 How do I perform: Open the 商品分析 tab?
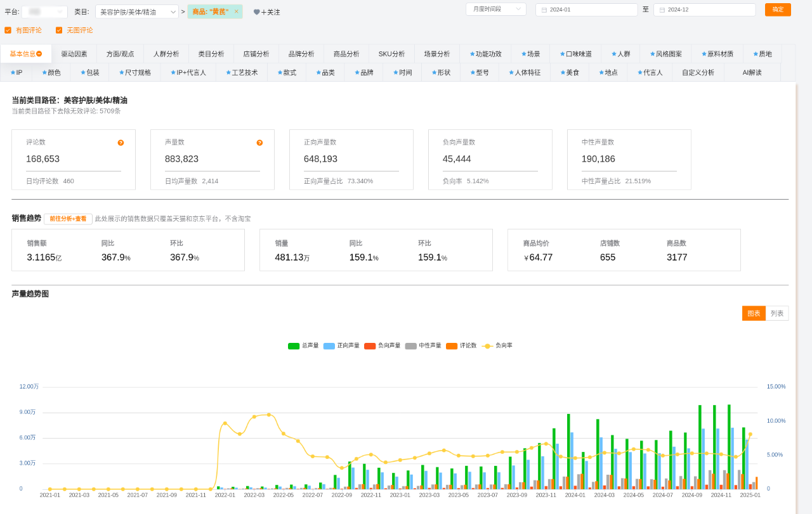(346, 54)
